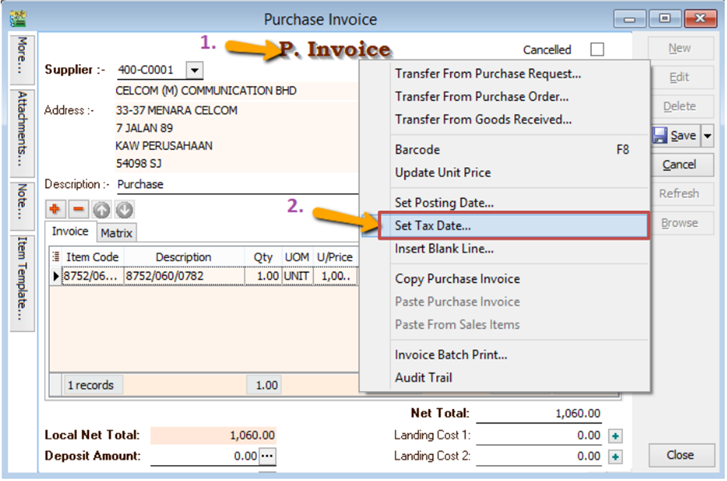The height and width of the screenshot is (481, 727).
Task: Switch to the Matrix tab
Action: click(x=119, y=233)
